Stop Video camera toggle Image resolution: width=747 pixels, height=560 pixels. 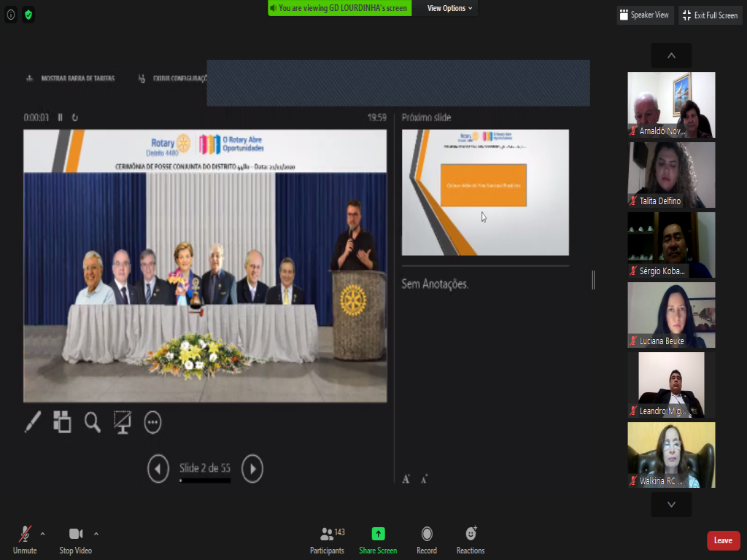(75, 539)
